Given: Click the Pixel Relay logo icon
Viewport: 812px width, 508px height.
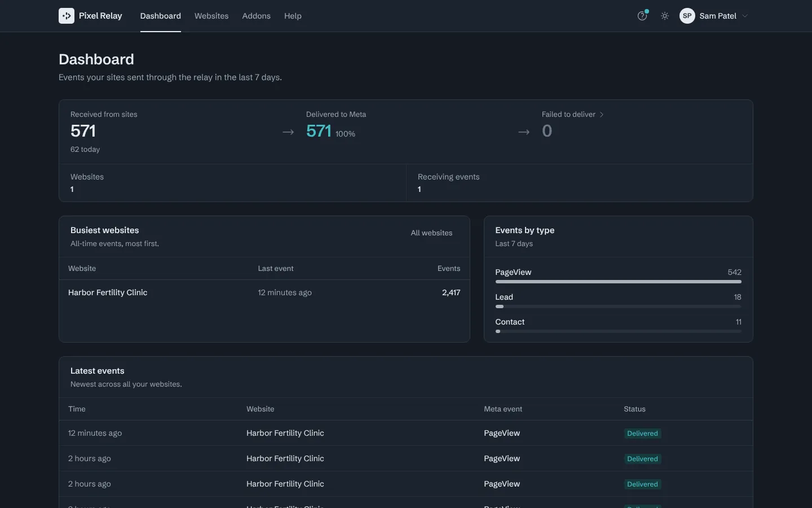Looking at the screenshot, I should 67,16.
